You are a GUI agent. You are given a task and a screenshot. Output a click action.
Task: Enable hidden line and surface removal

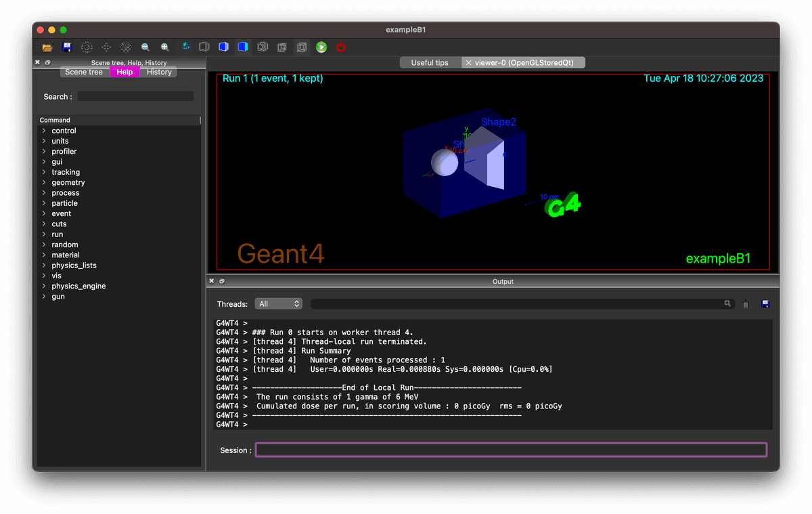click(x=223, y=47)
